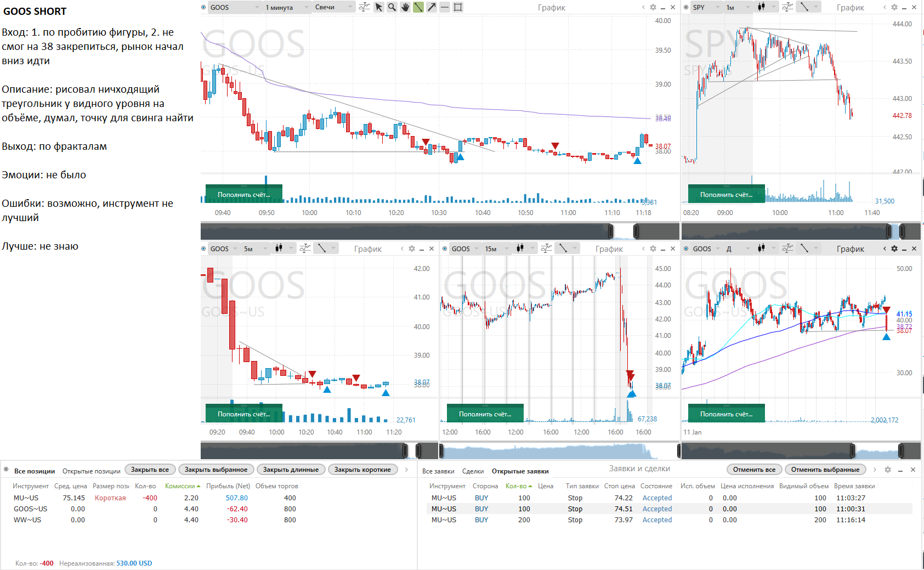Open drawing line dropdown on SPY chart
Viewport: 924px width, 570px height.
pos(808,7)
